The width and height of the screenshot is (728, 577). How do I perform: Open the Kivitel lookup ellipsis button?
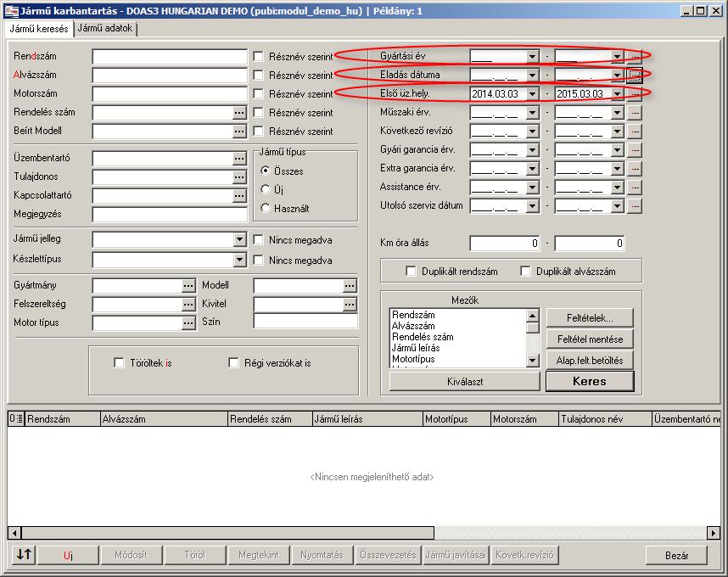point(350,304)
